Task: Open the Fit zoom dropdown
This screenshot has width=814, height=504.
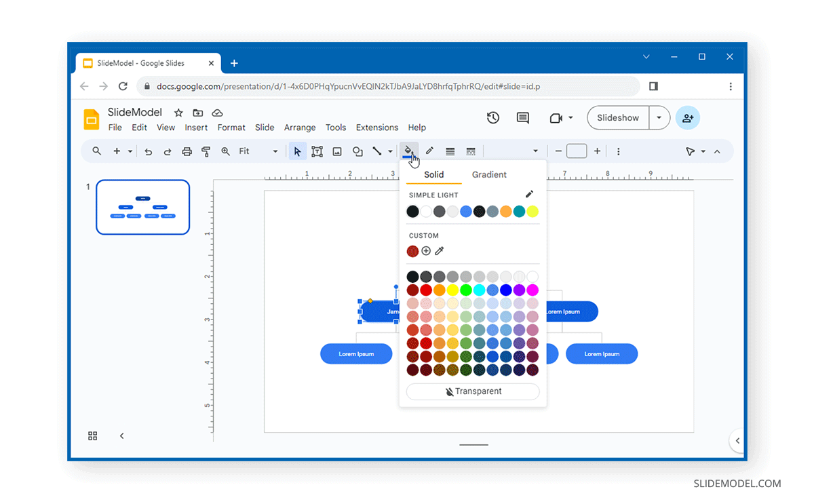Action: 258,151
